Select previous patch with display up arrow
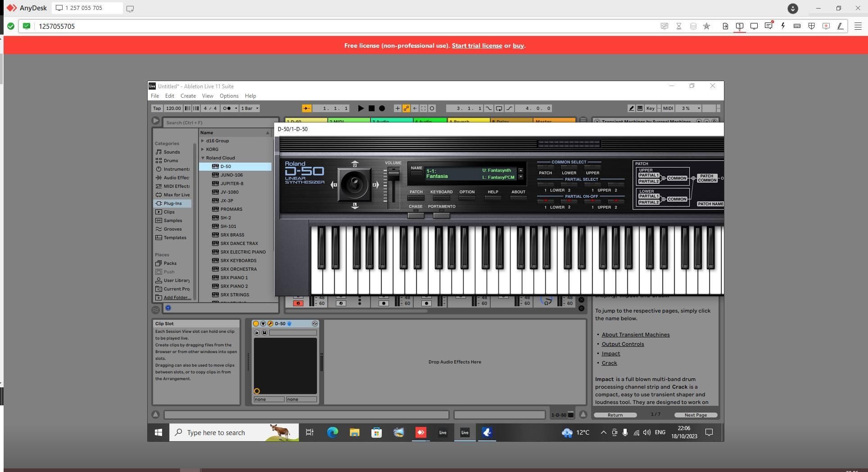This screenshot has width=868, height=472. tap(520, 170)
